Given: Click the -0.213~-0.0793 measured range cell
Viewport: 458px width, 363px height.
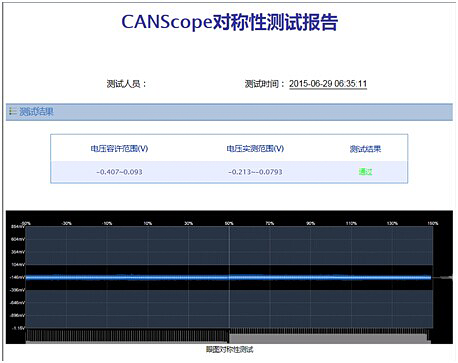Looking at the screenshot, I should coord(255,172).
